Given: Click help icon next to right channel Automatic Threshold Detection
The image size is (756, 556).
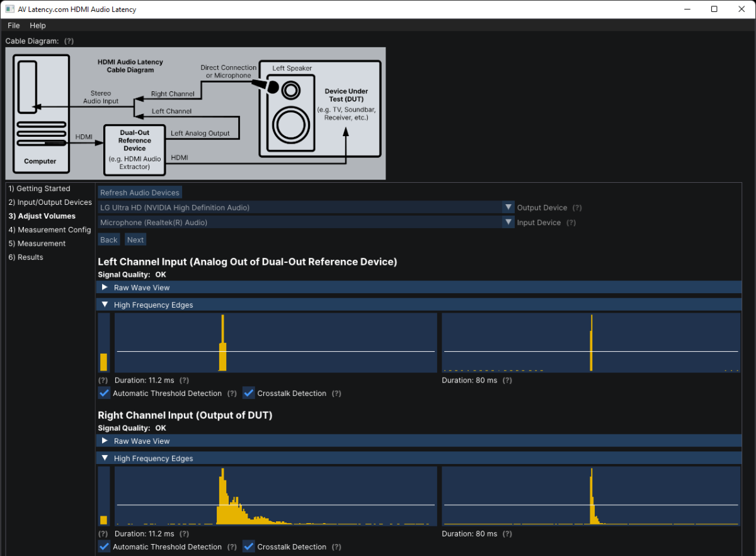Looking at the screenshot, I should [232, 547].
